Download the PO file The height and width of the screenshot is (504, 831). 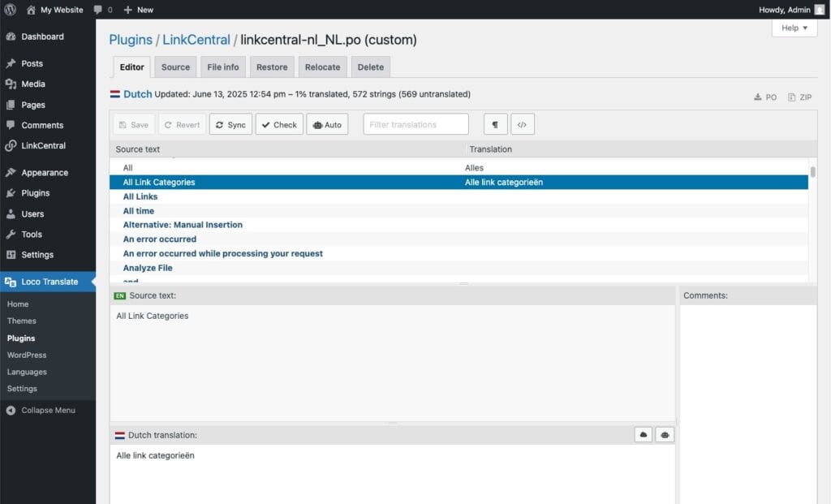(x=765, y=97)
